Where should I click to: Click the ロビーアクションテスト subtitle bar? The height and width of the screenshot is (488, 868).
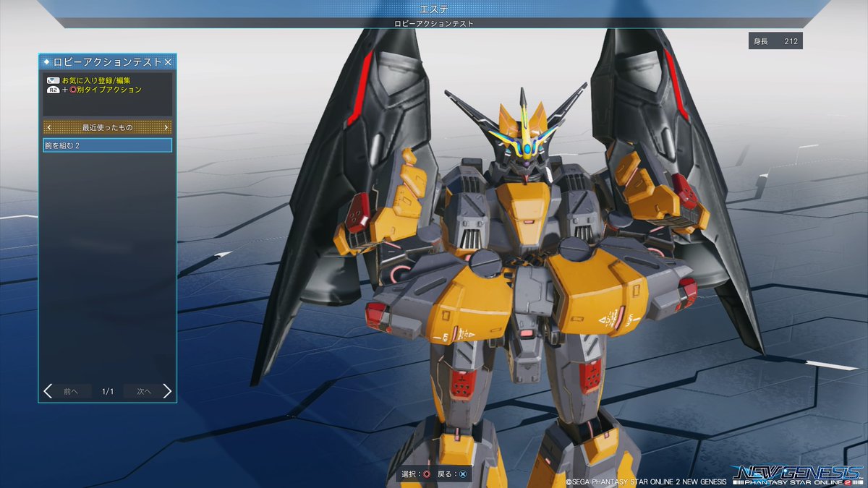point(434,23)
